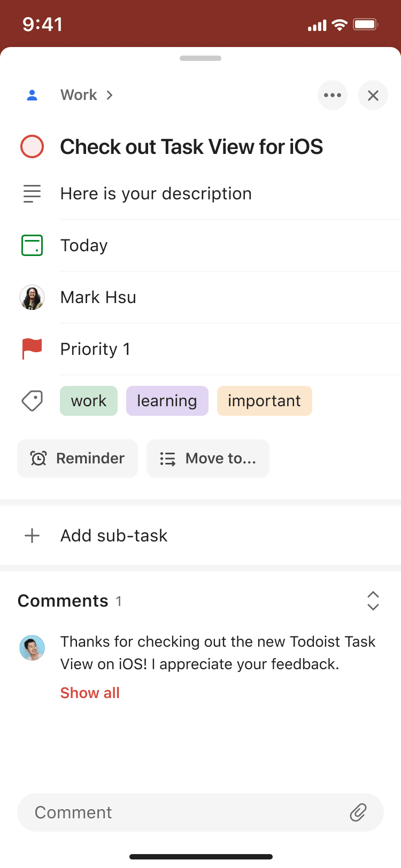Select the labels tag icon
The height and width of the screenshot is (868, 401).
coord(32,400)
